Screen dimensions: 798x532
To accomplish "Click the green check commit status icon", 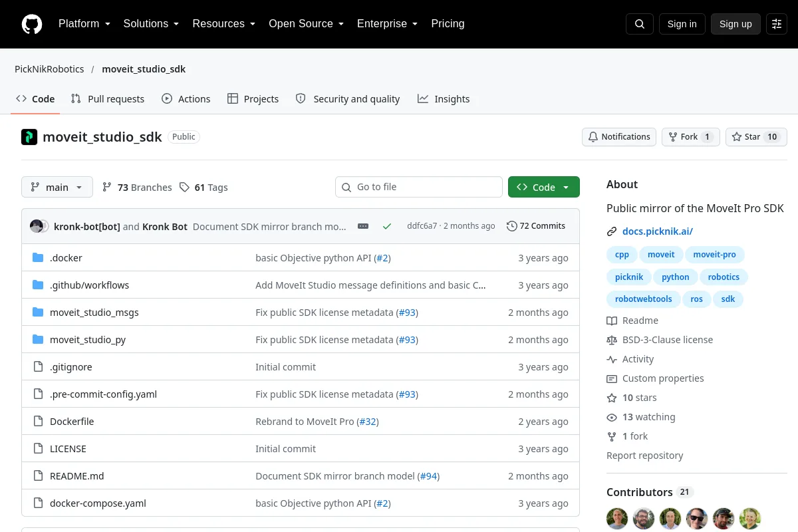I will (387, 226).
